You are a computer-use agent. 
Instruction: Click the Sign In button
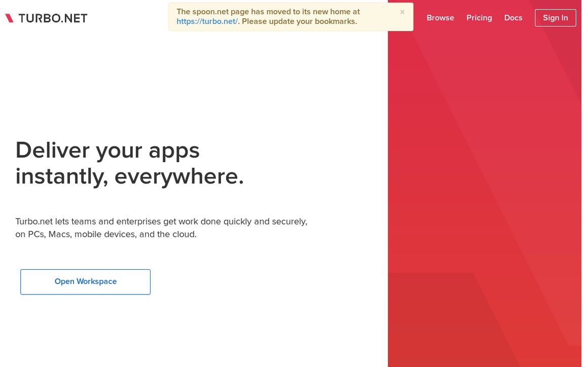click(555, 18)
